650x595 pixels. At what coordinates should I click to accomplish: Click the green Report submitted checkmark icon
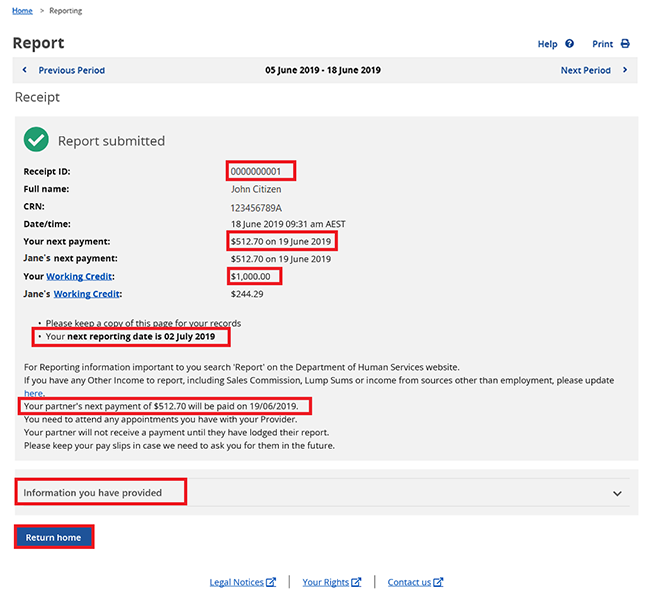[36, 140]
